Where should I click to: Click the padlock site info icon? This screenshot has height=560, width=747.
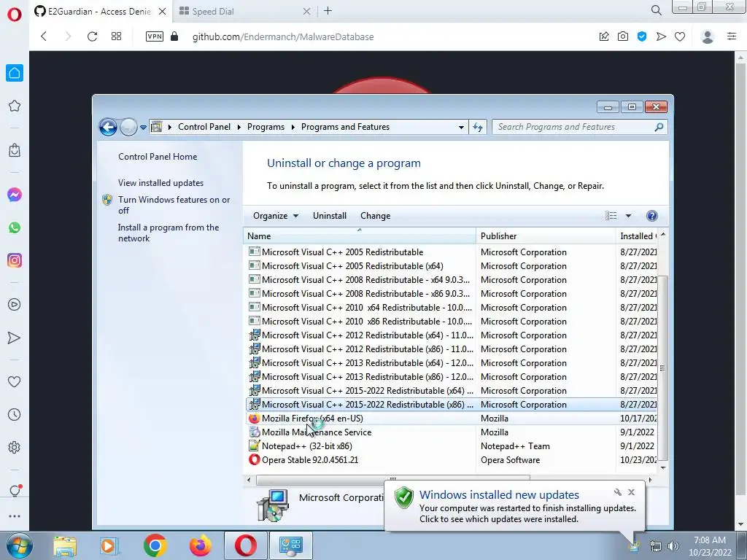point(174,36)
